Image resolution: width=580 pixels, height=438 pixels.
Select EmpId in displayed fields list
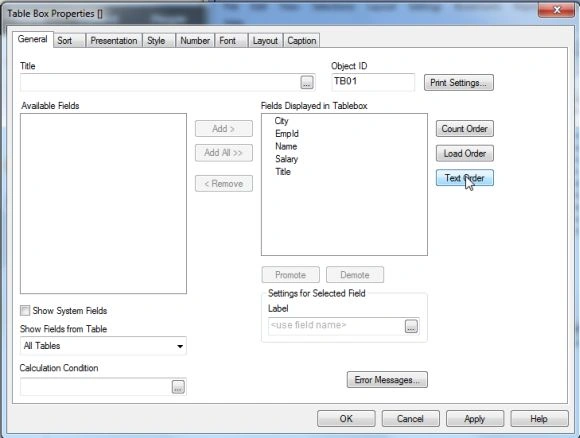tap(287, 134)
